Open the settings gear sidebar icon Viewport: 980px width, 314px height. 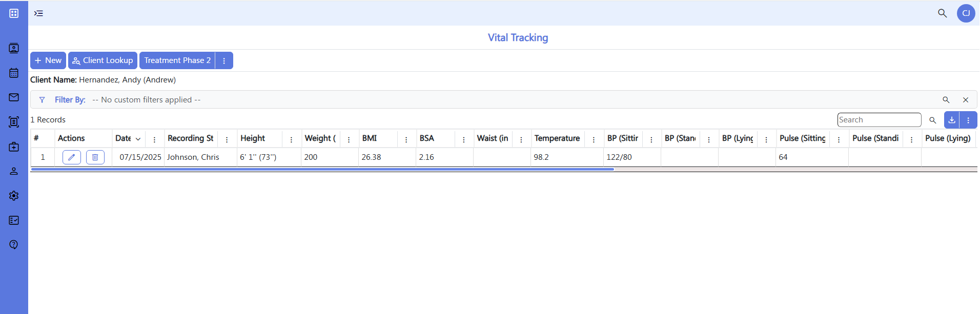(14, 196)
